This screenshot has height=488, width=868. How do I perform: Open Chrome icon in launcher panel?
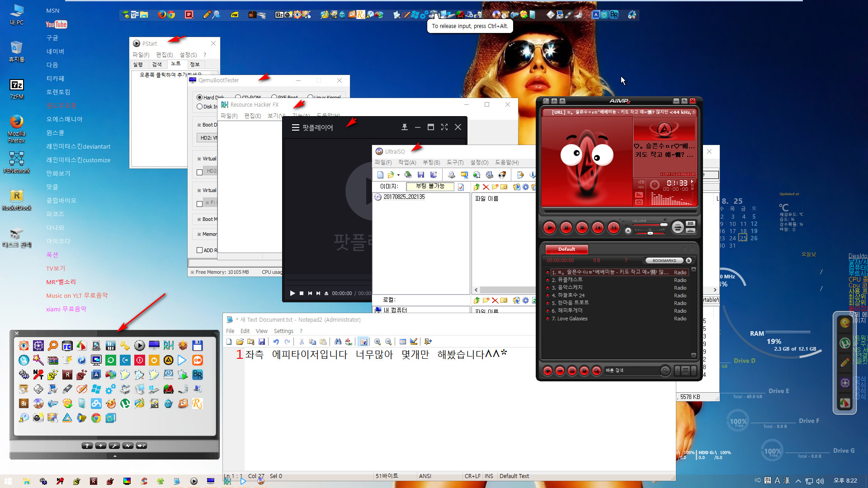pos(96,418)
